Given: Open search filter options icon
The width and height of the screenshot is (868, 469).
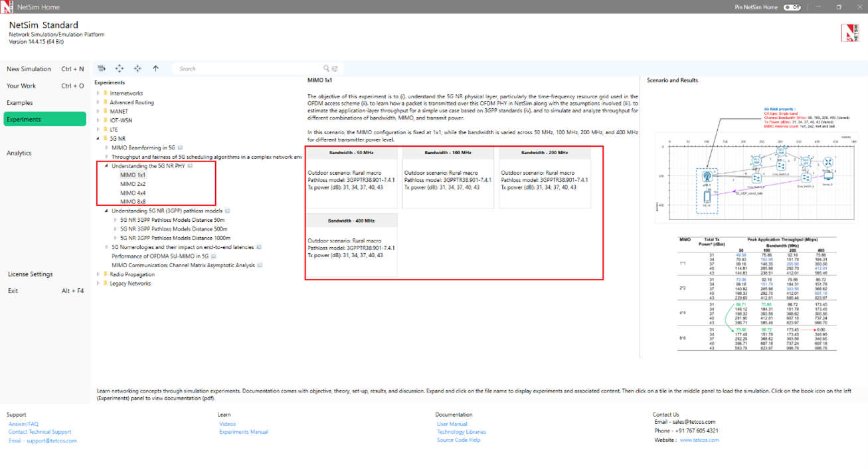Looking at the screenshot, I should point(335,68).
